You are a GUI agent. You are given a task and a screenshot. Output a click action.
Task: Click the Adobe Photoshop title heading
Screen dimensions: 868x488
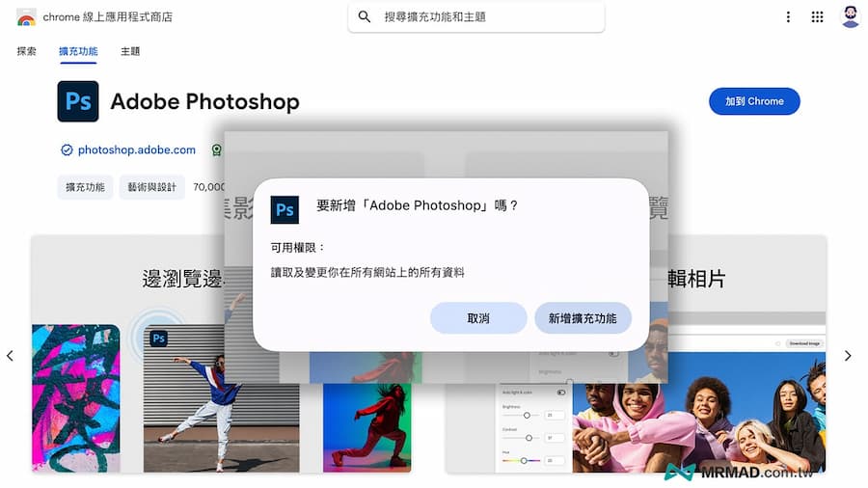pyautogui.click(x=204, y=102)
